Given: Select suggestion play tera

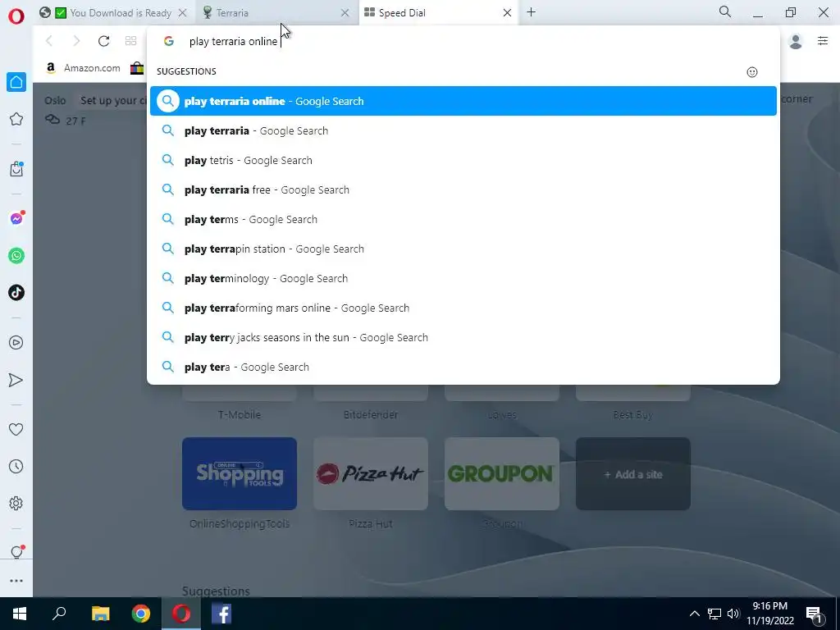Looking at the screenshot, I should [x=463, y=367].
